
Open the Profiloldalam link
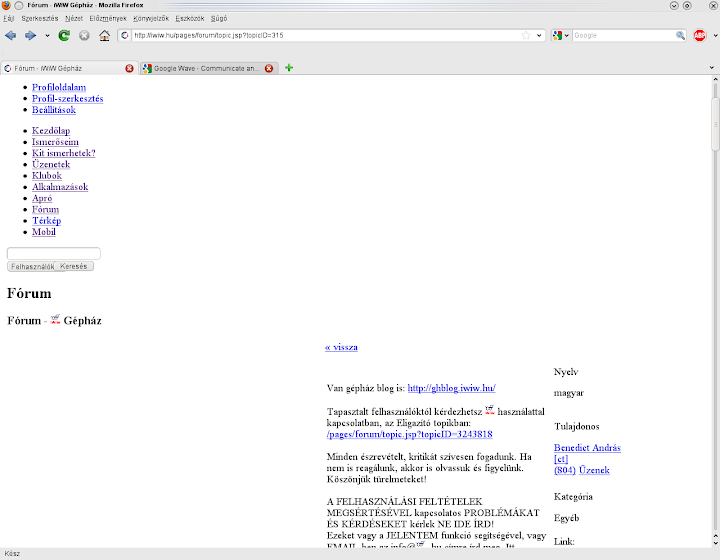pyautogui.click(x=59, y=87)
